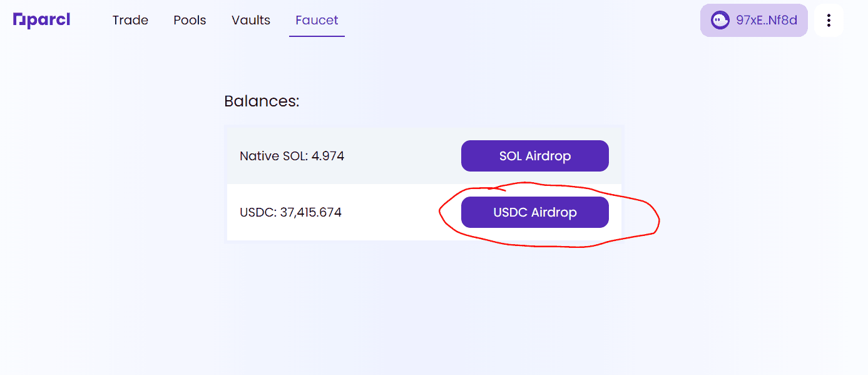The height and width of the screenshot is (375, 868).
Task: Open the connected wallet 97xE..Nf8d
Action: click(753, 21)
